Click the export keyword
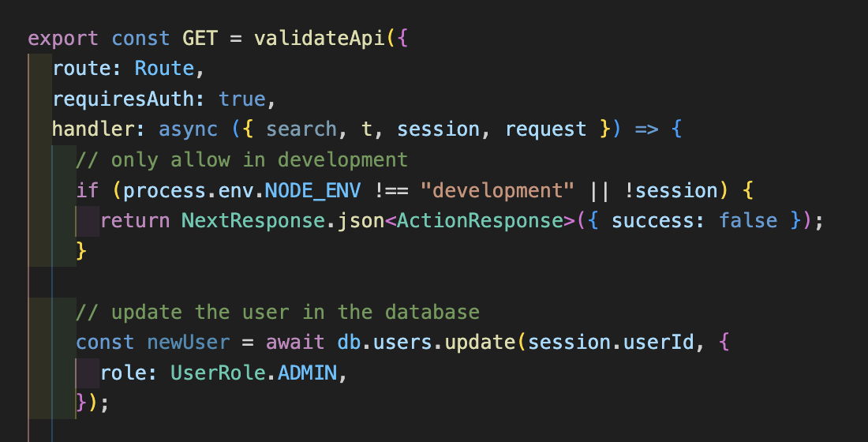868x442 pixels. [x=63, y=38]
